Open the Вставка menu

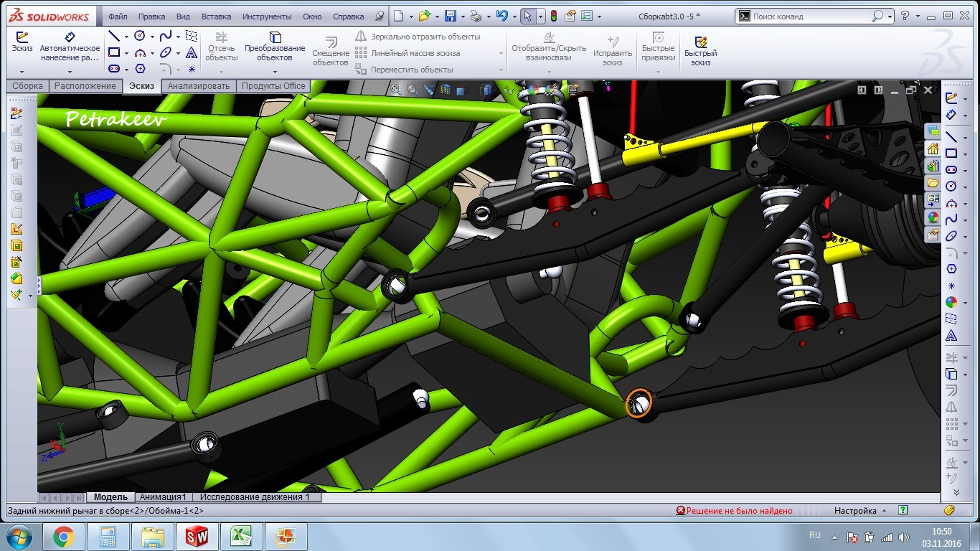click(x=216, y=17)
